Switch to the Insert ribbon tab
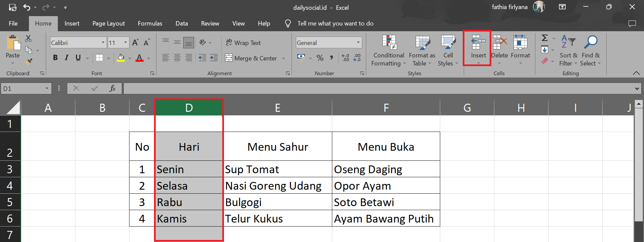The width and height of the screenshot is (644, 242). 72,23
